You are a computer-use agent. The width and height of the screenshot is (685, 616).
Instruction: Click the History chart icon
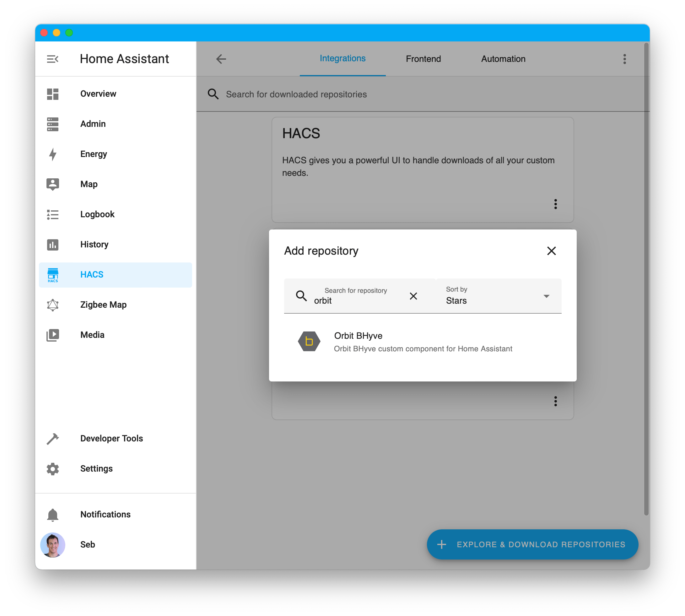coord(53,244)
